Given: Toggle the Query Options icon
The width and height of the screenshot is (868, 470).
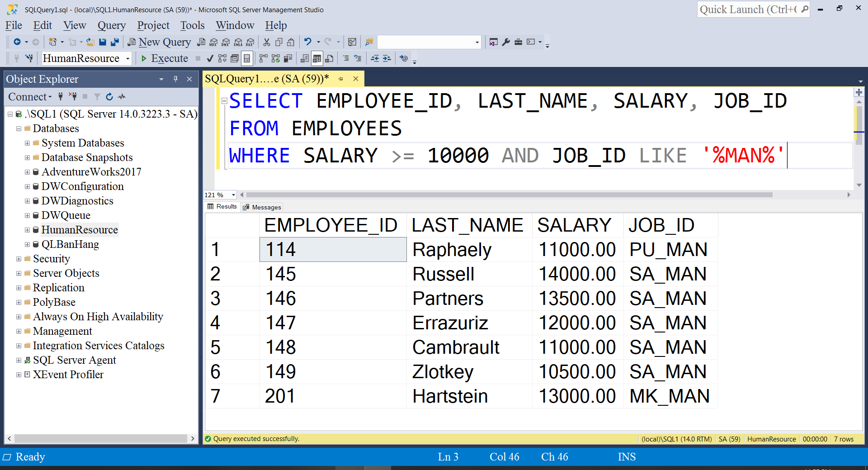Looking at the screenshot, I should (234, 58).
